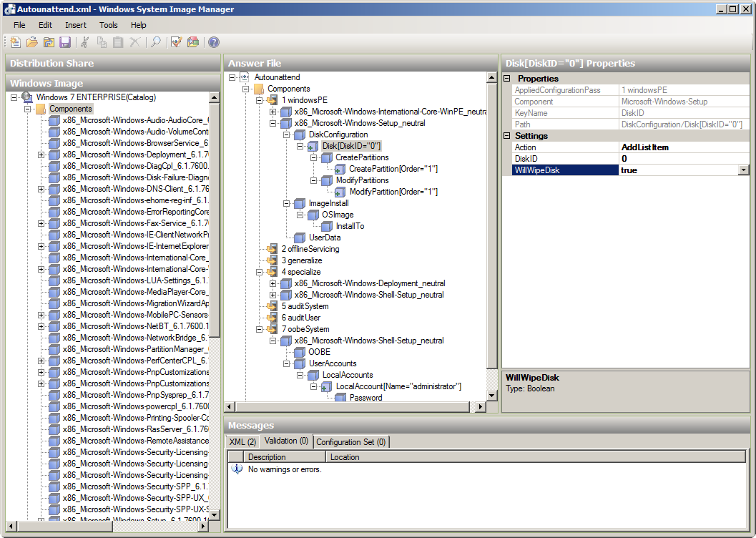
Task: Expand x86_Microsoft-Windows-DNS-Client in Windows Image
Action: pos(41,189)
